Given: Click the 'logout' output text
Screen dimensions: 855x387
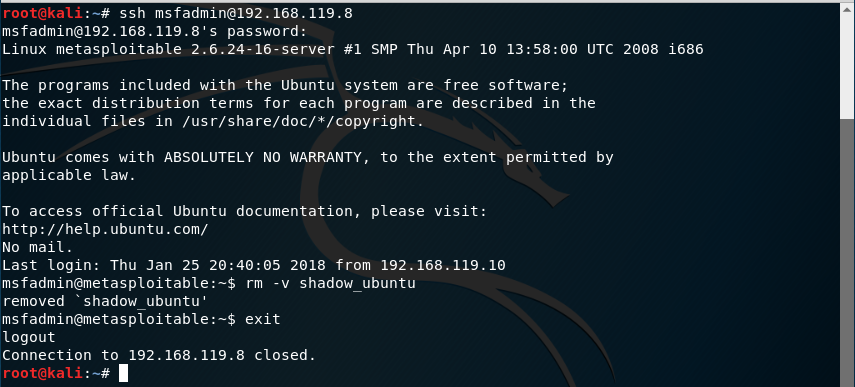Looking at the screenshot, I should (x=29, y=337).
